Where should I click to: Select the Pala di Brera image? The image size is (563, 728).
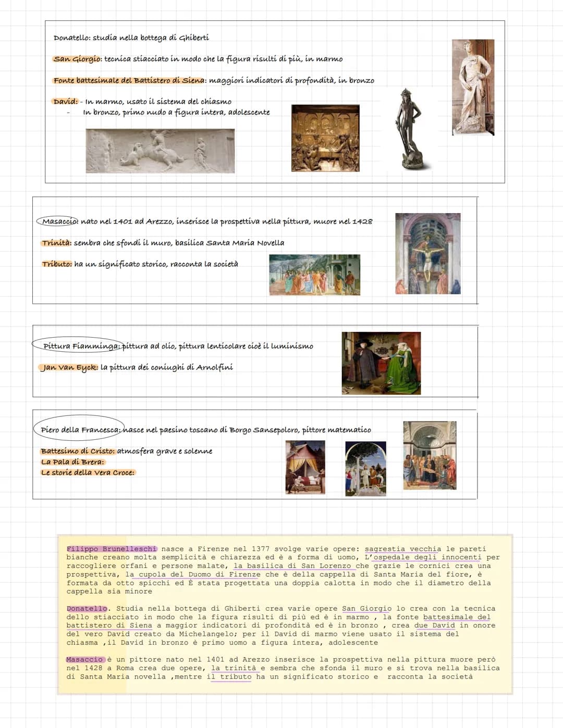point(430,455)
